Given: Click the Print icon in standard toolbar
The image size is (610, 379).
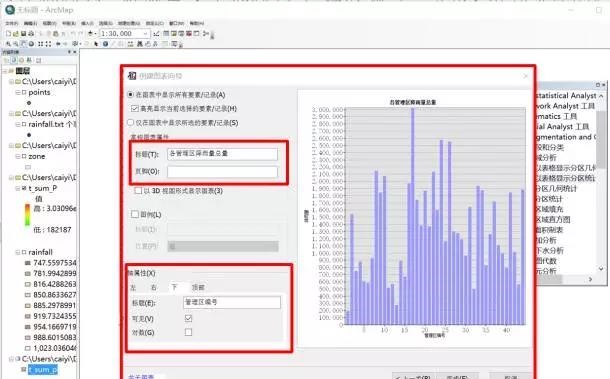Looking at the screenshot, I should (x=31, y=34).
